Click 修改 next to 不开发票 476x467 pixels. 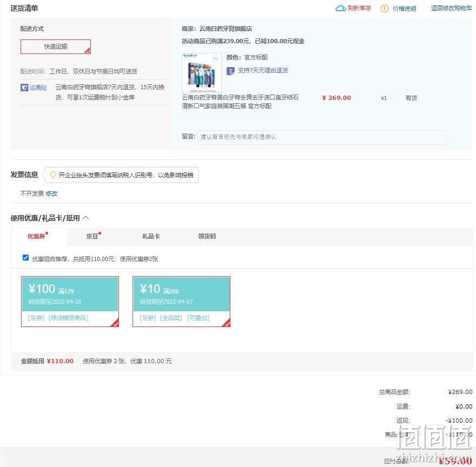pyautogui.click(x=51, y=194)
